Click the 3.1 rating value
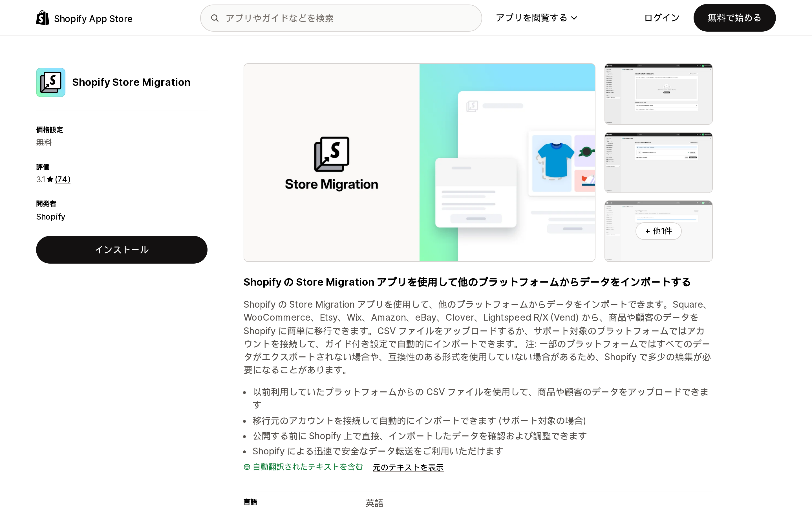Image resolution: width=812 pixels, height=508 pixels. [x=41, y=179]
